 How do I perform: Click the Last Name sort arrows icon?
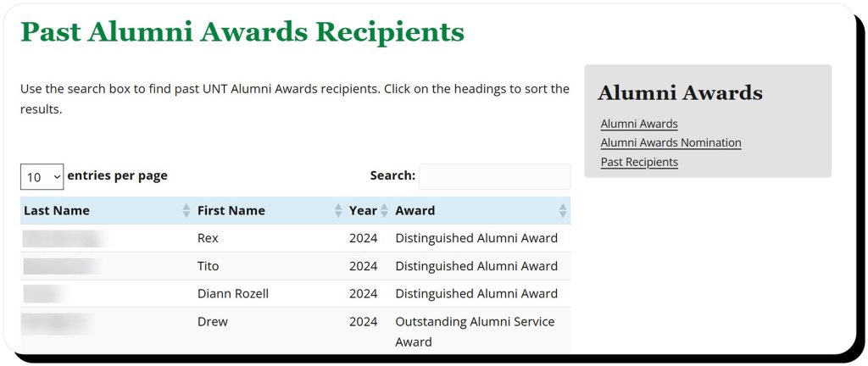[x=186, y=211]
